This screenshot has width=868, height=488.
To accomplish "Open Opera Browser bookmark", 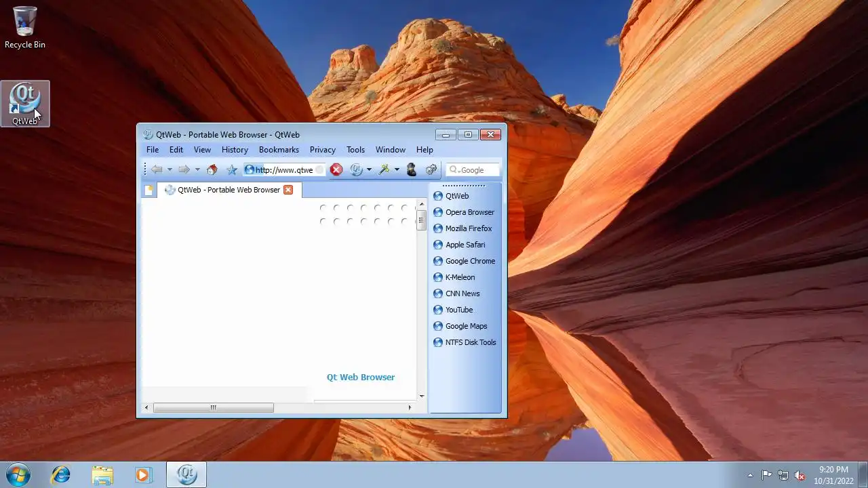I will (464, 212).
